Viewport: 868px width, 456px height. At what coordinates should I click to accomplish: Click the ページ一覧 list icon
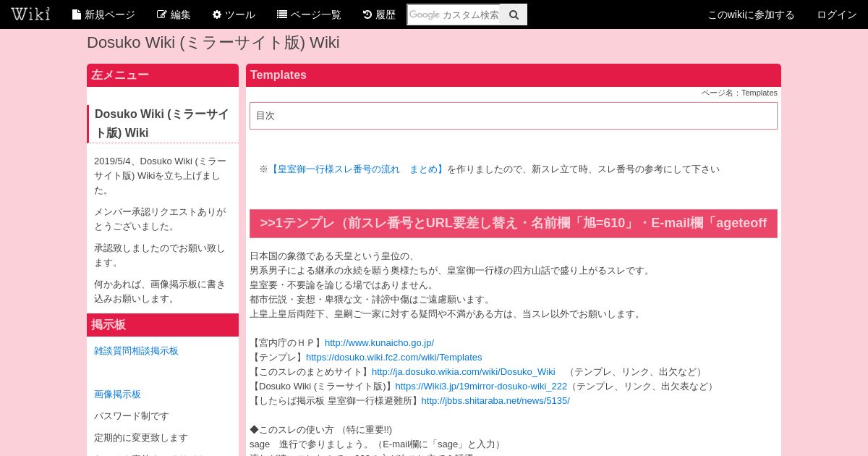pos(282,14)
